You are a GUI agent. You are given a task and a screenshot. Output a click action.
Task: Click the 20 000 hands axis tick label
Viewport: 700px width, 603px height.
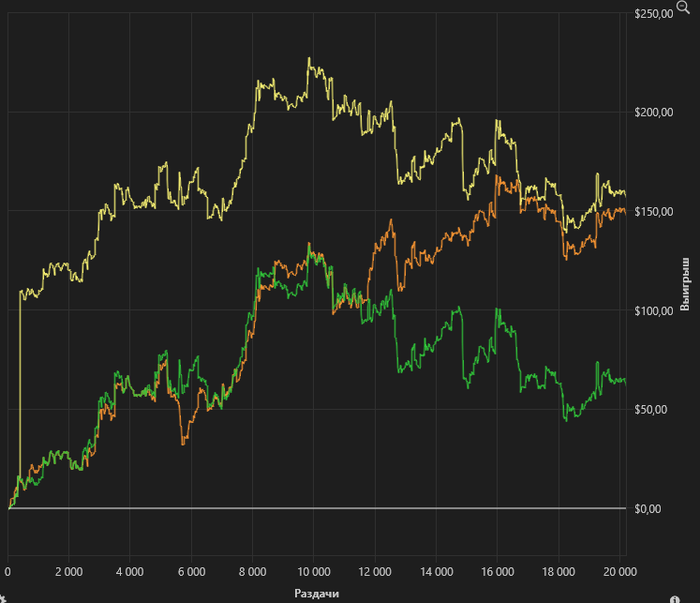pos(620,573)
